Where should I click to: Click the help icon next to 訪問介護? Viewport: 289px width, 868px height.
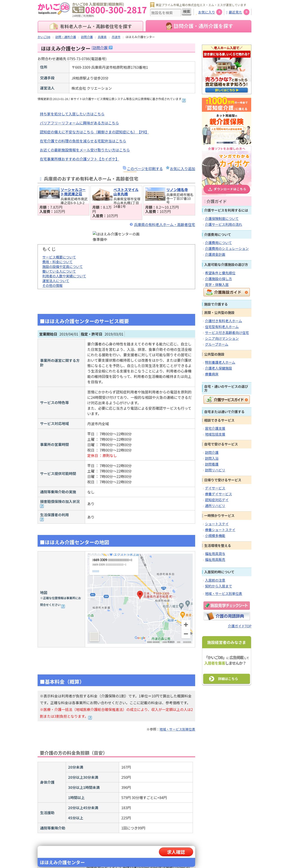111,48
